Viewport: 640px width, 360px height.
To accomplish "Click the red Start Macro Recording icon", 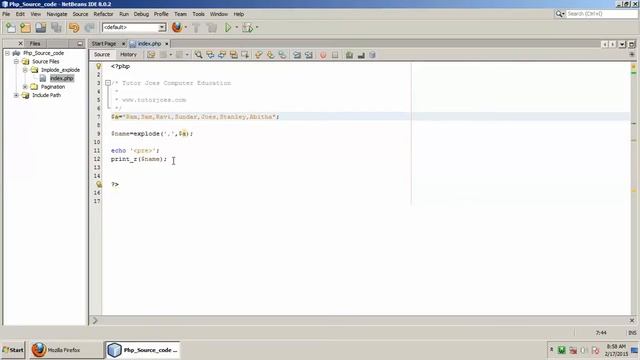I will point(323,55).
